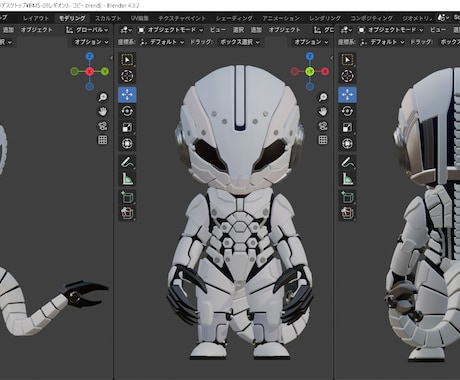
Task: Open 座標系 デフォルト dropdown in middle viewport
Action: click(x=162, y=42)
